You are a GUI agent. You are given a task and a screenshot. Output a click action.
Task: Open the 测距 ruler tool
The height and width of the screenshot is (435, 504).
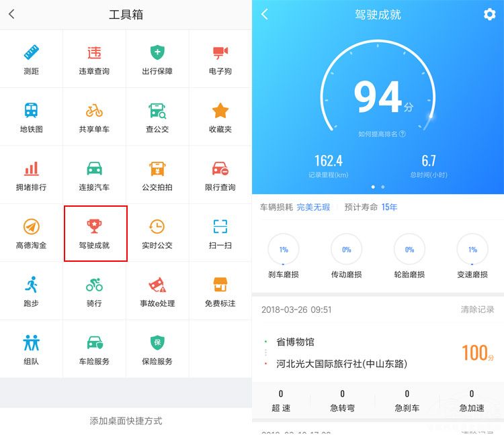tap(31, 59)
